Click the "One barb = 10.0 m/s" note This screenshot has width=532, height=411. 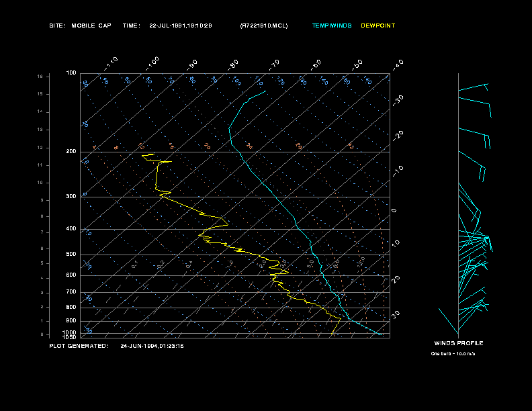point(453,354)
